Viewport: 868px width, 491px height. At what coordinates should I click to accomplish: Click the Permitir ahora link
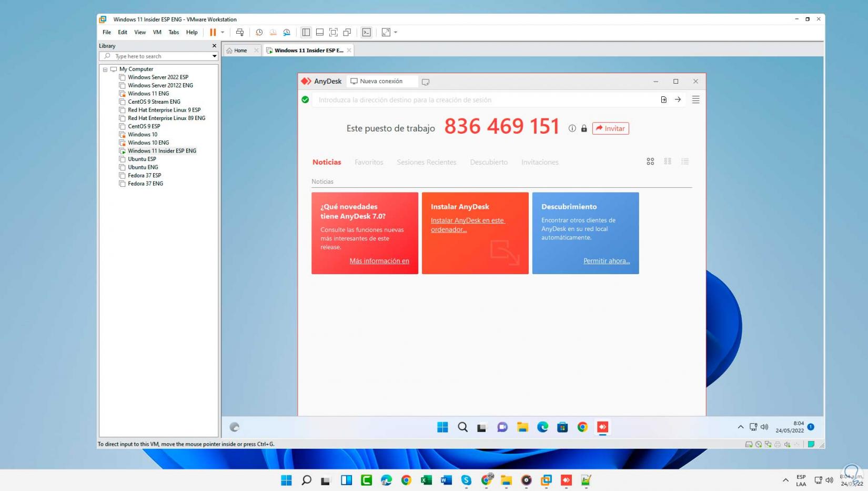click(x=607, y=261)
